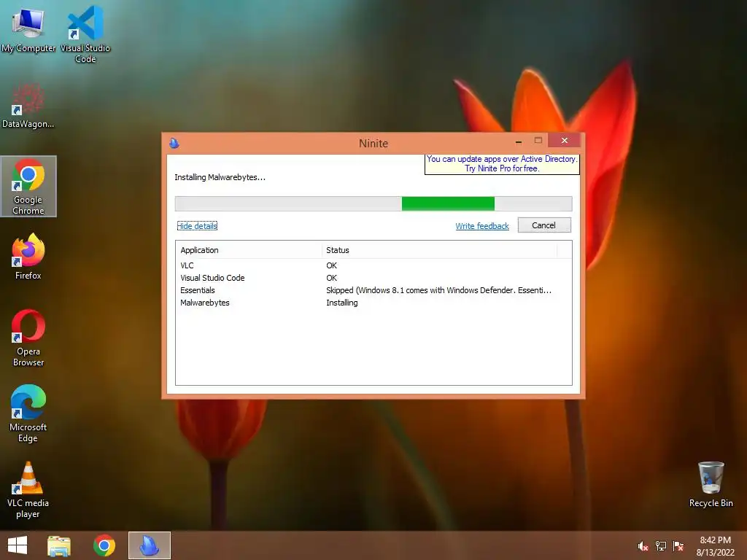
Task: Click the Skipped status for Essentials
Action: (x=438, y=290)
